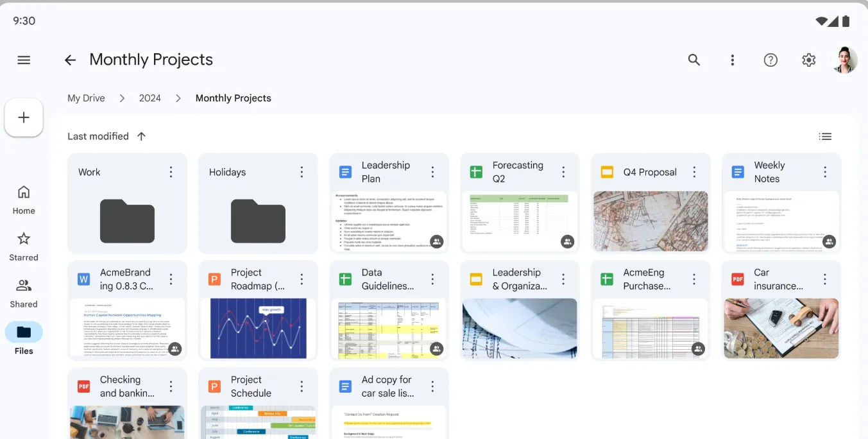This screenshot has width=868, height=439.
Task: Click the Weekly Notes file title
Action: point(770,172)
